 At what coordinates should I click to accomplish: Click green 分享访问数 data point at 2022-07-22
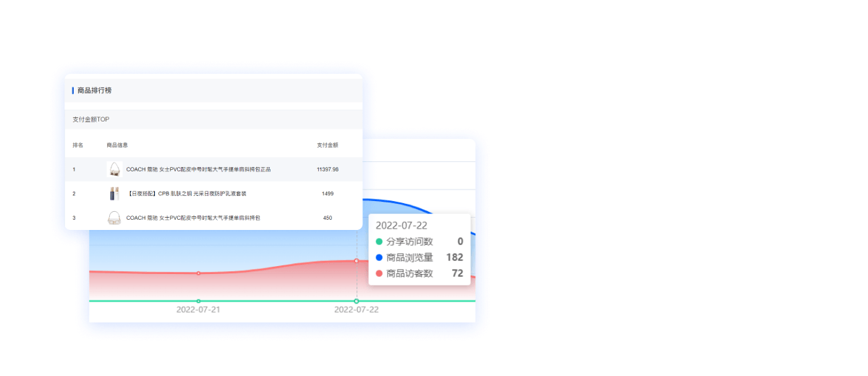tap(357, 301)
